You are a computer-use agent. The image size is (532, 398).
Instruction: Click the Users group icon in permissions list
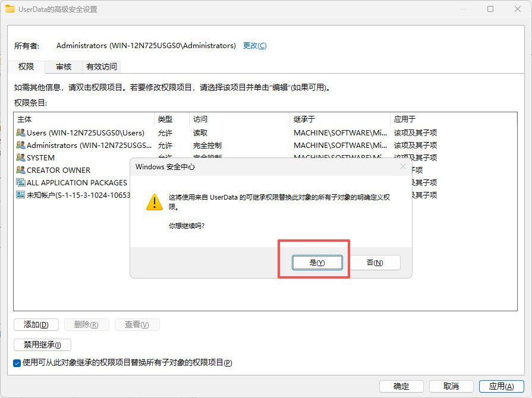21,132
